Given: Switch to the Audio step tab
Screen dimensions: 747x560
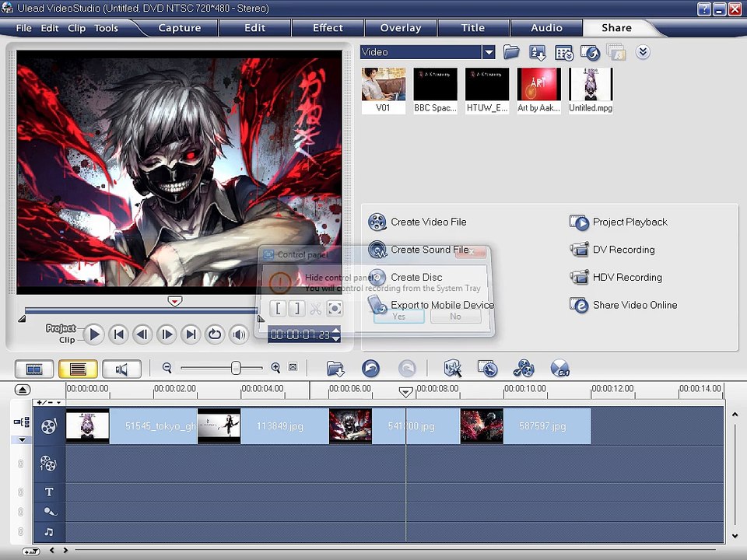Looking at the screenshot, I should 546,28.
